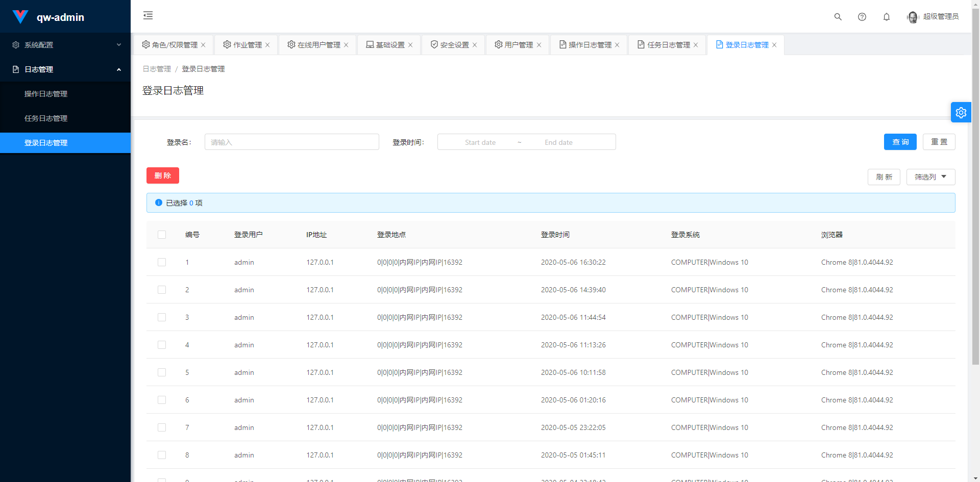Open the 筛选列 column filter dropdown
Viewport: 980px width, 482px height.
coord(930,177)
